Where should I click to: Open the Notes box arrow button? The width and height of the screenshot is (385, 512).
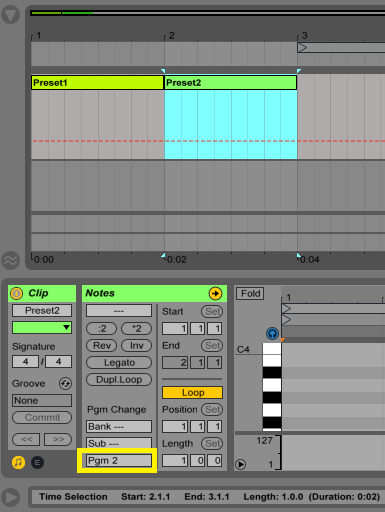[x=215, y=293]
